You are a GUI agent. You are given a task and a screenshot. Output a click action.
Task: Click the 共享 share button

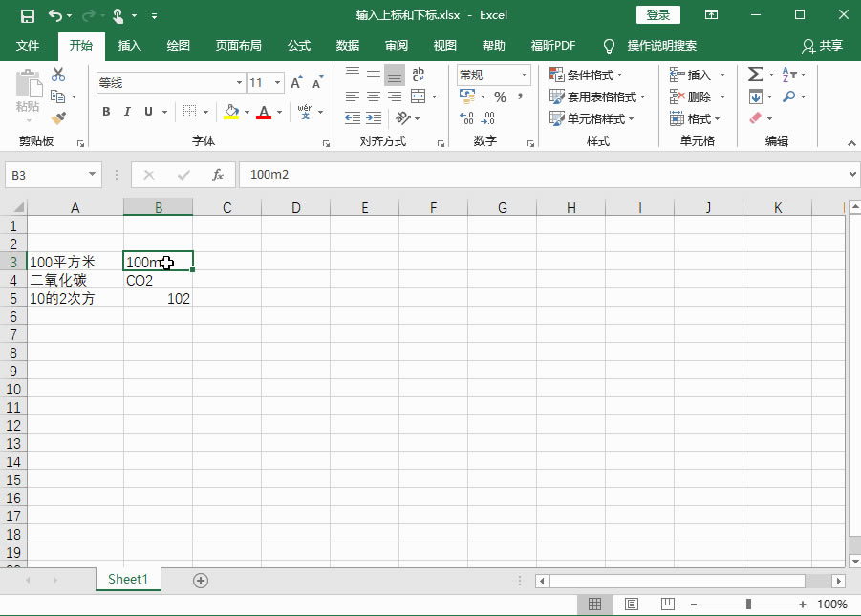822,46
